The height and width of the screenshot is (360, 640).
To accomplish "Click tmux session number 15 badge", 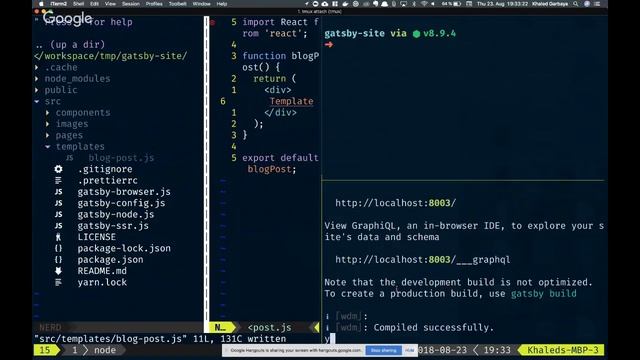I will click(x=45, y=350).
